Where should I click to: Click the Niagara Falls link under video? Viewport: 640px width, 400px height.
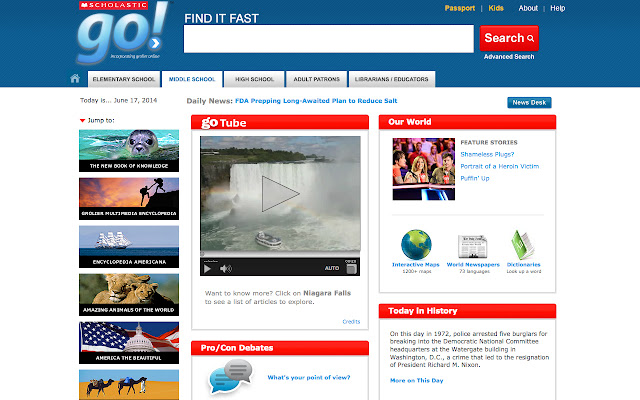(327, 293)
